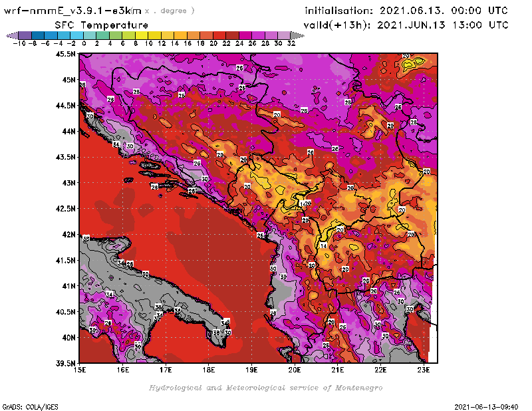Select the violet 26 to 28 legend swatch

pos(258,36)
